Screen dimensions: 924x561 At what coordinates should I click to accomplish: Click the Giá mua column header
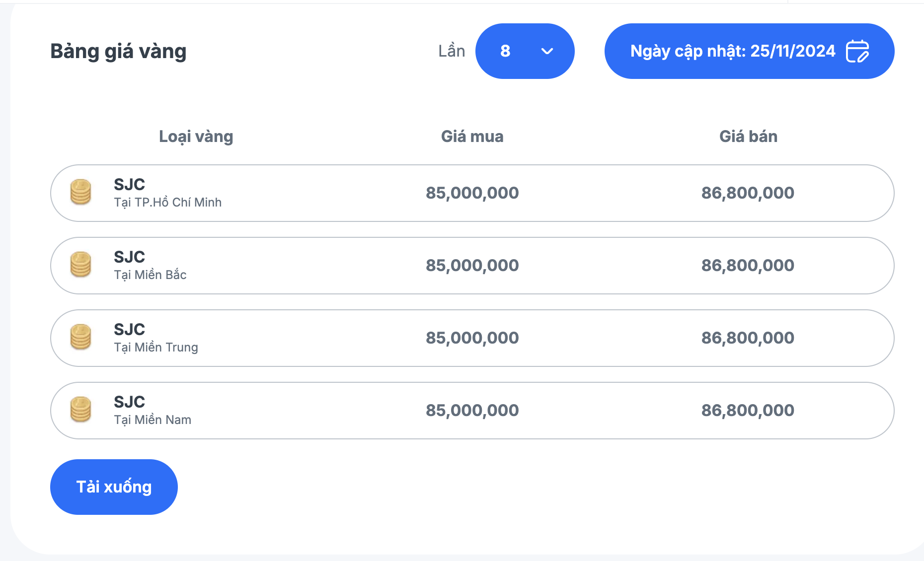point(472,137)
